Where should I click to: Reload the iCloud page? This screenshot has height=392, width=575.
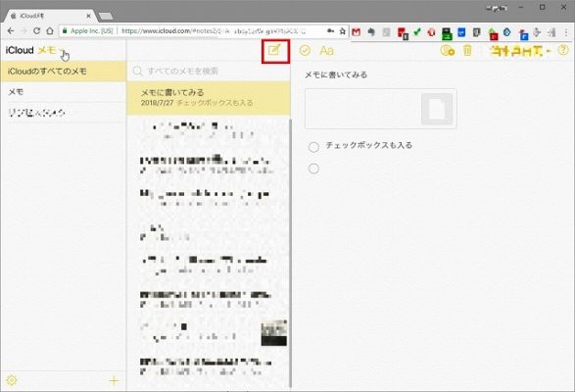pos(36,31)
